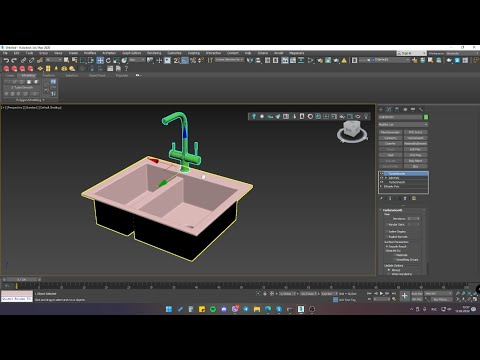Toggle the Explicit Normals checkbox
Viewport: 480px width, 360px height.
coord(387,237)
